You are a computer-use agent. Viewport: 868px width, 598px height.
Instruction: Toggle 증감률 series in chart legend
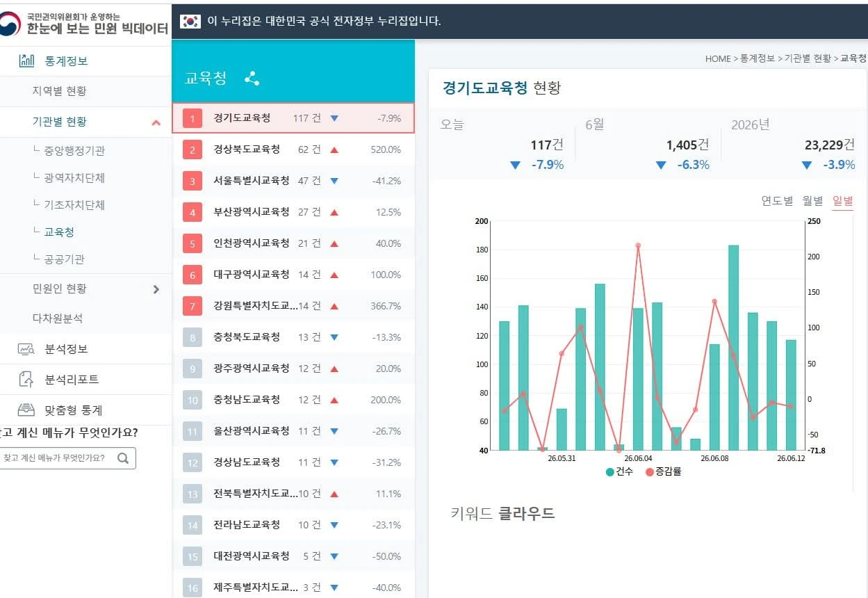point(663,471)
